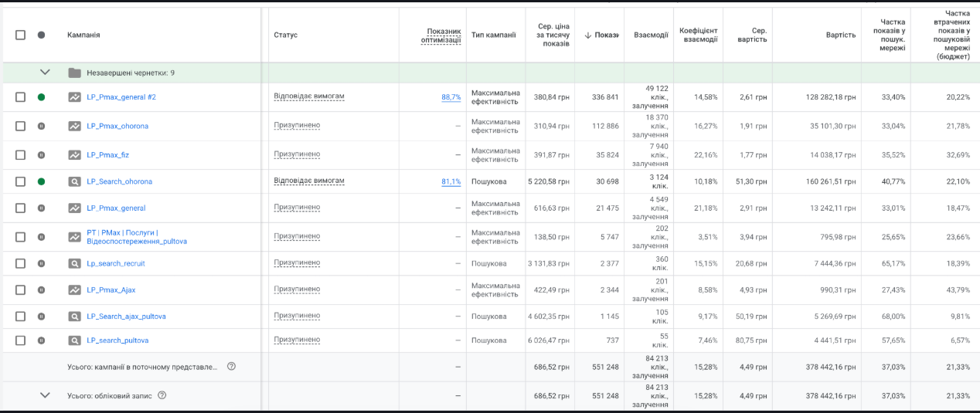
Task: Open the 81,1% optimization score link
Action: pyautogui.click(x=451, y=181)
